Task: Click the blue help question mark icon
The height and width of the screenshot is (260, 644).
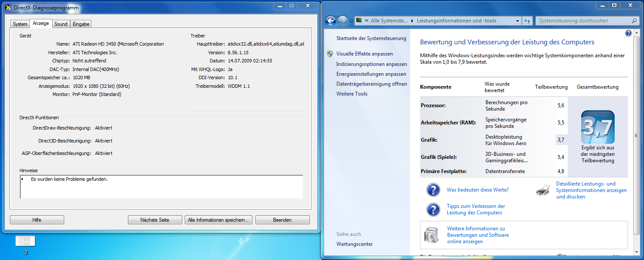Action: coord(628,33)
